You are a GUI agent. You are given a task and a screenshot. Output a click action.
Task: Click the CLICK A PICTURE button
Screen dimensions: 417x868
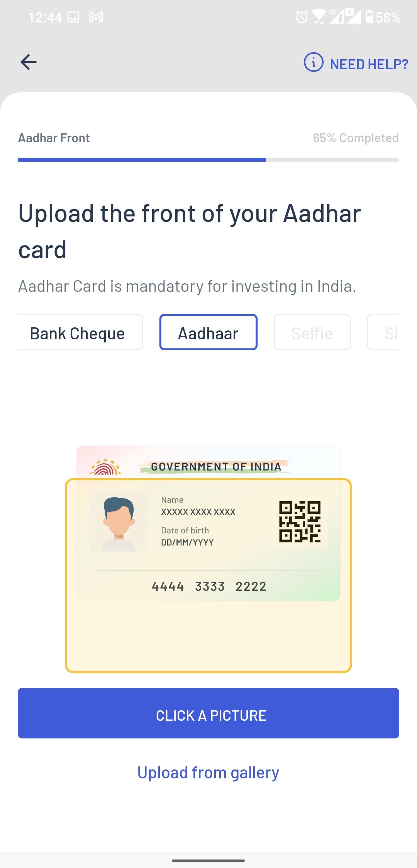pos(208,713)
